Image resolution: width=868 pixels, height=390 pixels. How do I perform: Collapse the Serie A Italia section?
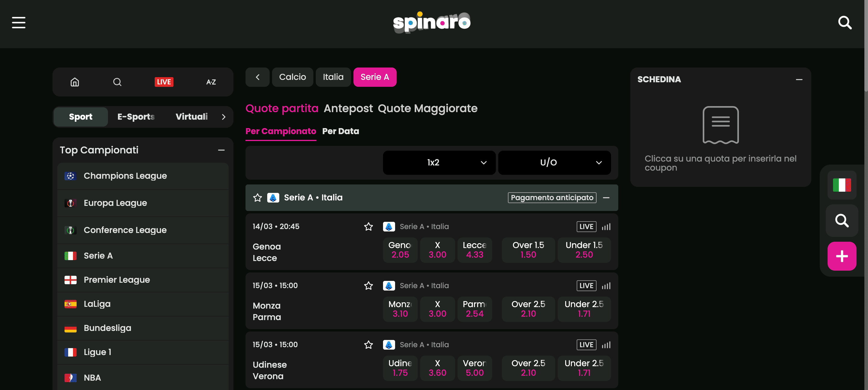606,198
